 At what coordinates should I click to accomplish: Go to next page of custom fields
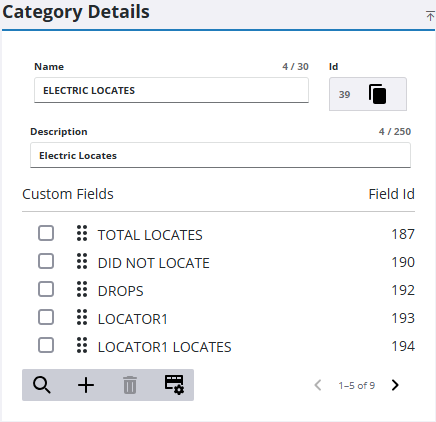coord(395,385)
